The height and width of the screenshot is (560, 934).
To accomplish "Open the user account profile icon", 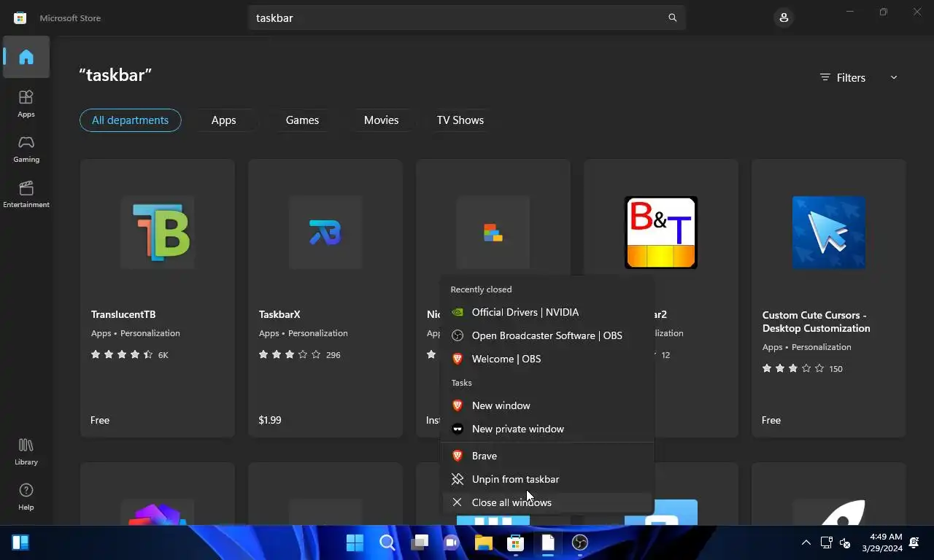I will click(x=784, y=17).
